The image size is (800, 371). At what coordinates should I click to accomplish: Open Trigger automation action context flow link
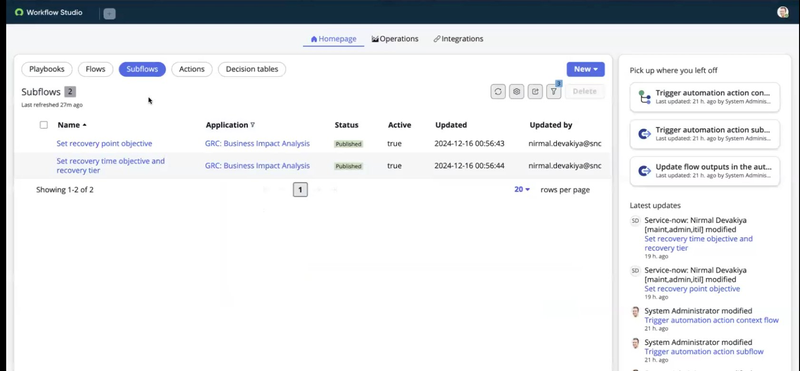[711, 320]
